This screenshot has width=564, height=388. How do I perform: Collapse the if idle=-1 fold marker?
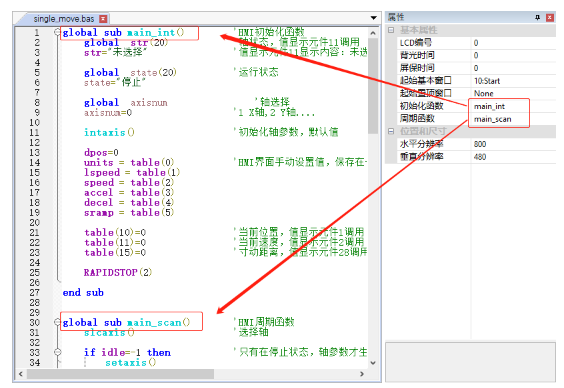coord(57,352)
